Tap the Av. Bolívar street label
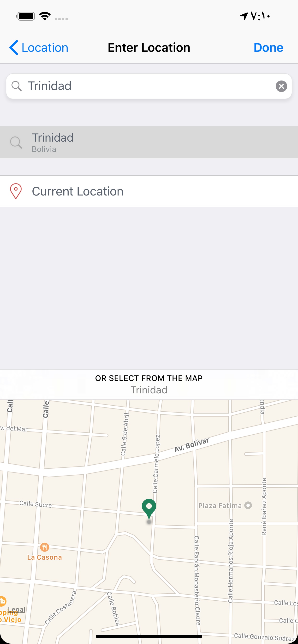This screenshot has height=644, width=298. [x=191, y=445]
